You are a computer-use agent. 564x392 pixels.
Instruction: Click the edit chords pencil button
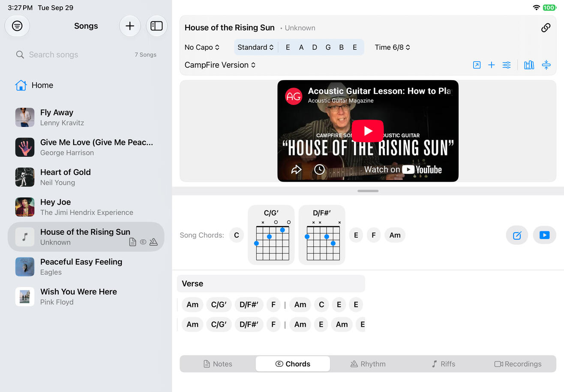[517, 235]
